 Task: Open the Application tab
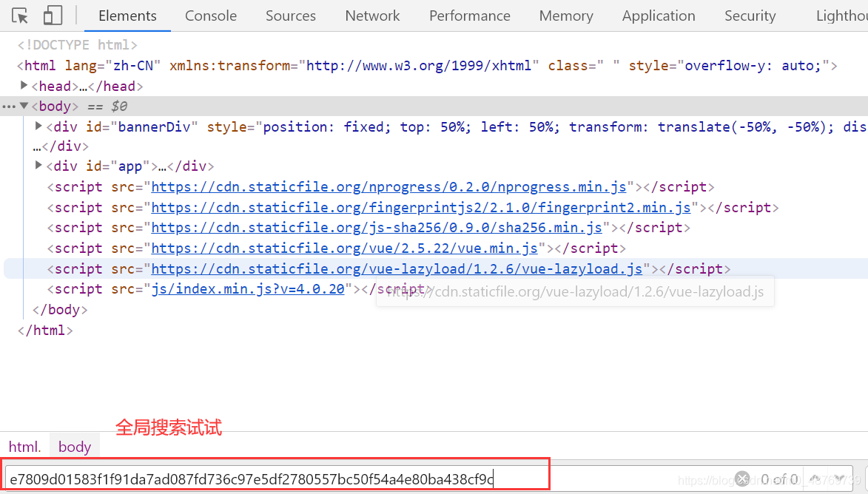pyautogui.click(x=659, y=16)
